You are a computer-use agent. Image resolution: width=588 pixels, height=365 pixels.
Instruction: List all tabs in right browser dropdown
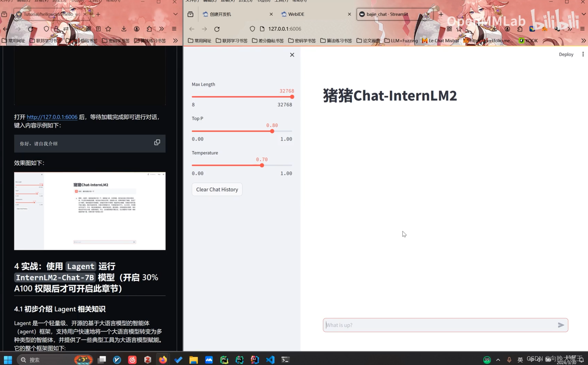point(583,14)
